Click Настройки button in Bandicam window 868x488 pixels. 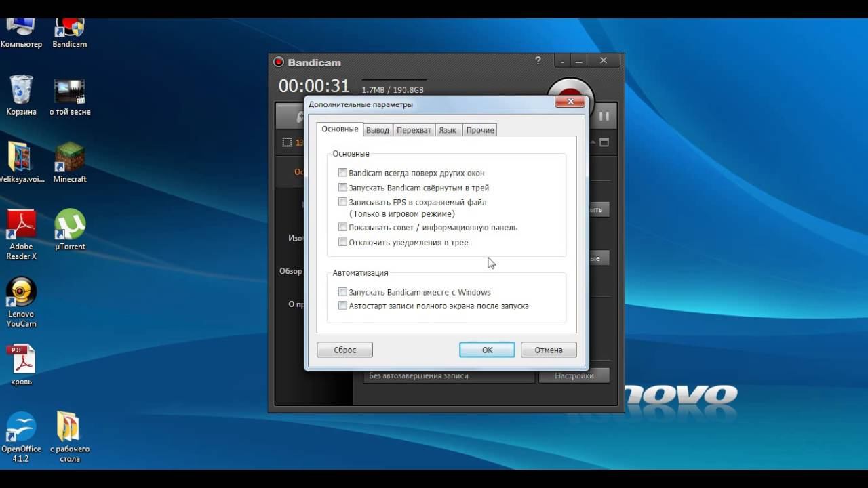(x=574, y=375)
